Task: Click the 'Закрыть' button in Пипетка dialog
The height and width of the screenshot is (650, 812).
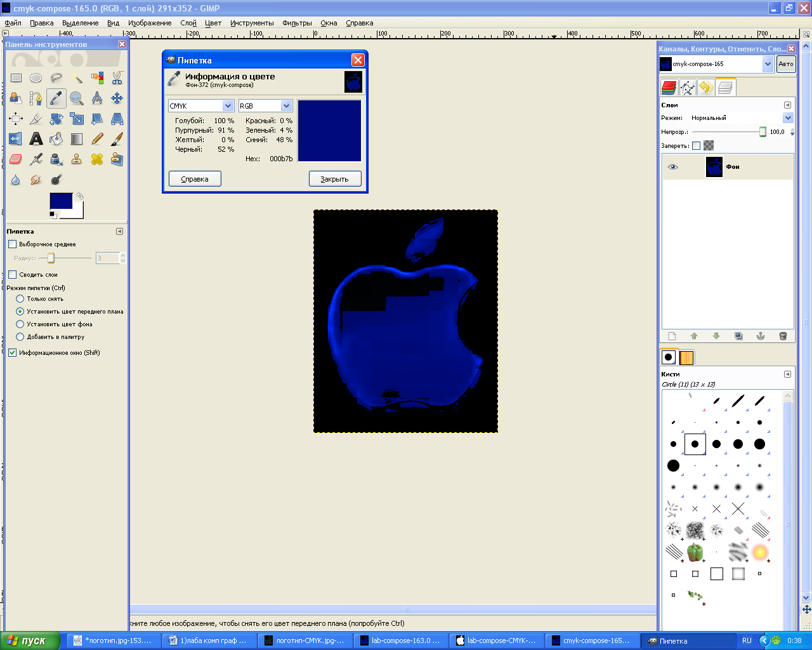Action: point(335,179)
